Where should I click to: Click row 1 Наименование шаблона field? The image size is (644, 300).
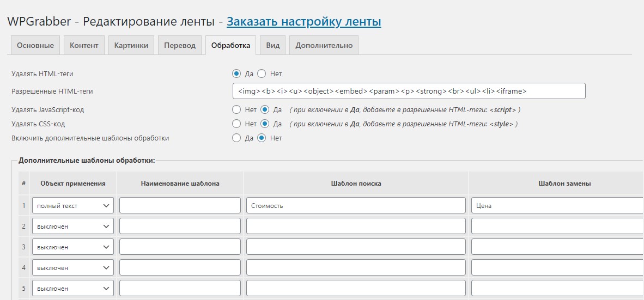tap(180, 206)
